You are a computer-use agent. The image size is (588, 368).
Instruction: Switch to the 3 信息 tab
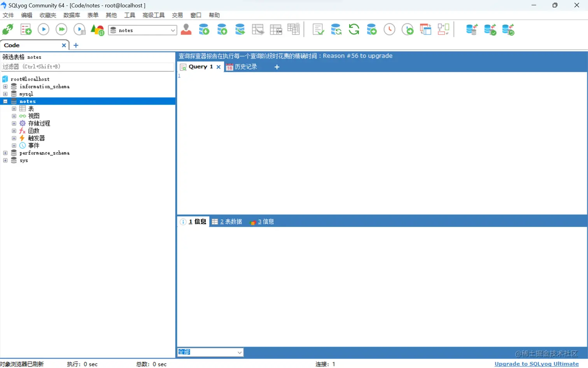coord(262,222)
